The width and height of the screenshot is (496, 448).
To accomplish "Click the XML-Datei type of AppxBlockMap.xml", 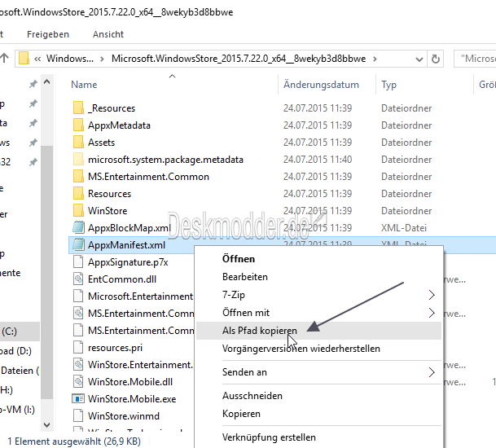I will click(404, 228).
